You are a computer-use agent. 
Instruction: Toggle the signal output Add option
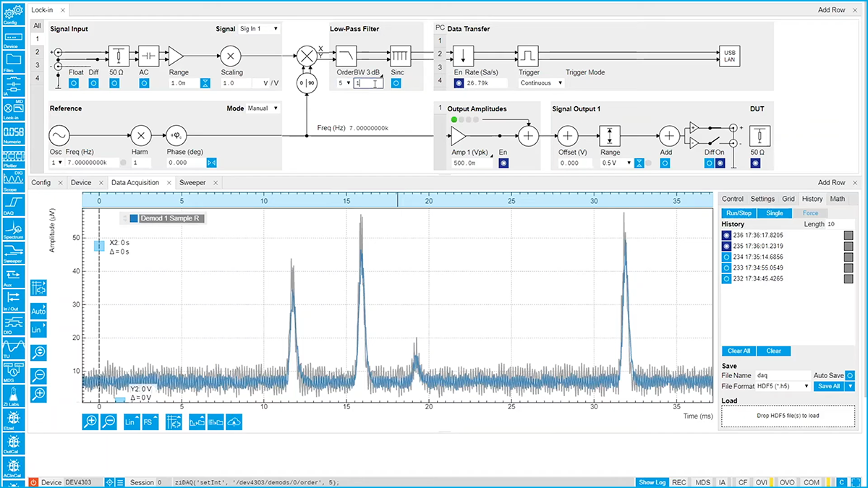pyautogui.click(x=665, y=163)
